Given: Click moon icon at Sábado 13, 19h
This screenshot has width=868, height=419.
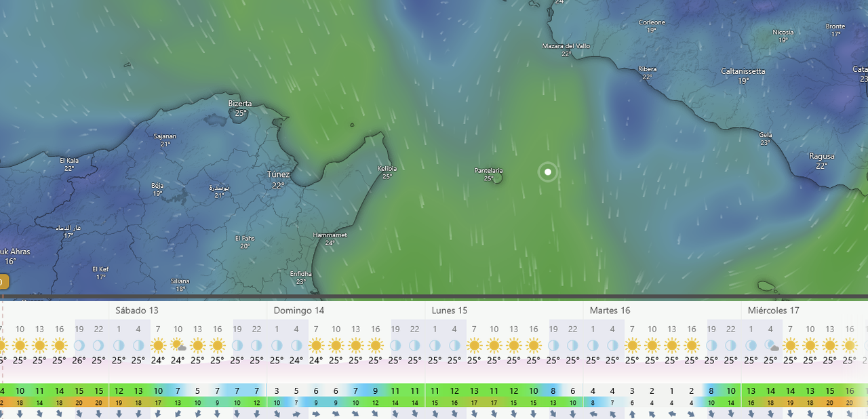Looking at the screenshot, I should click(x=237, y=345).
